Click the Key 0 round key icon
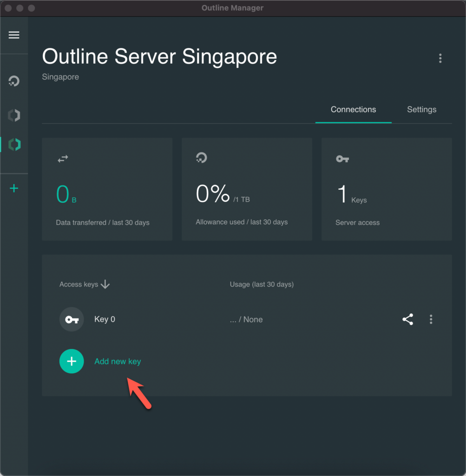This screenshot has height=476, width=466. pos(72,319)
